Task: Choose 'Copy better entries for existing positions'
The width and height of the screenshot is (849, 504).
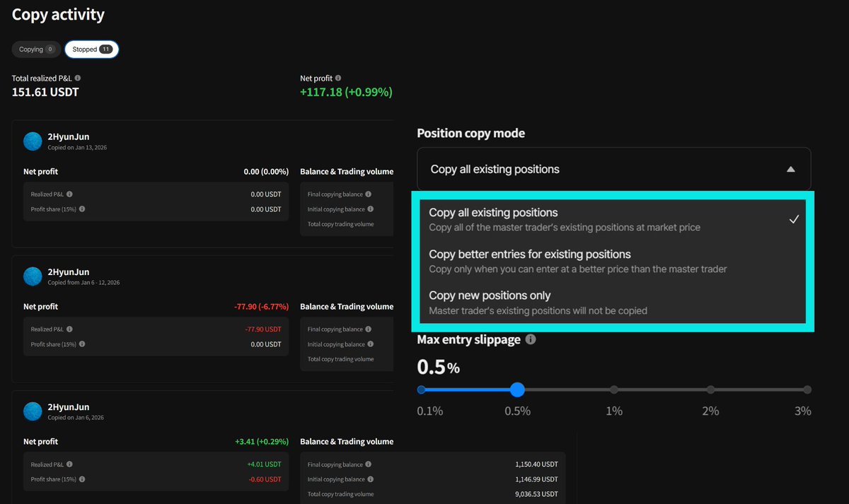Action: [613, 261]
